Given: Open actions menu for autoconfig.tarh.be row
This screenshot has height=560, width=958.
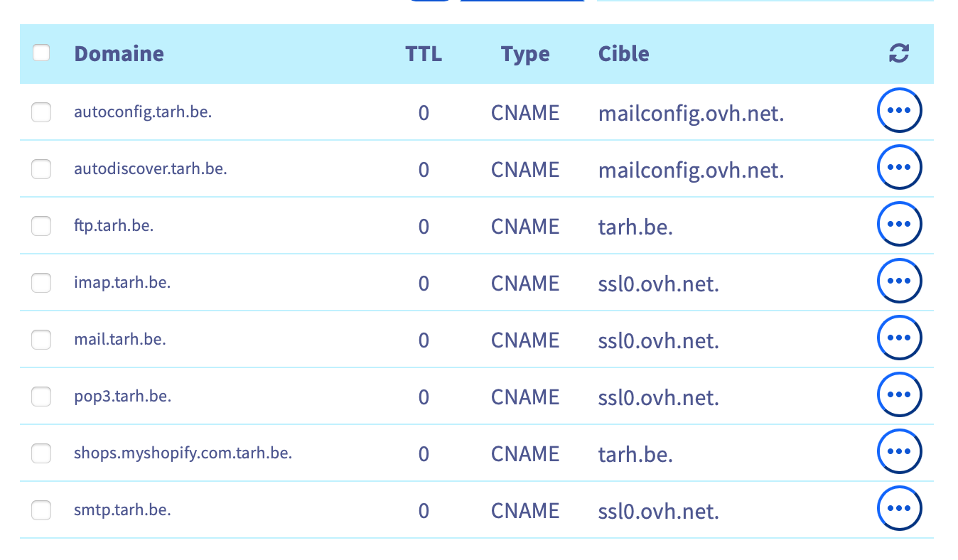Looking at the screenshot, I should point(900,111).
